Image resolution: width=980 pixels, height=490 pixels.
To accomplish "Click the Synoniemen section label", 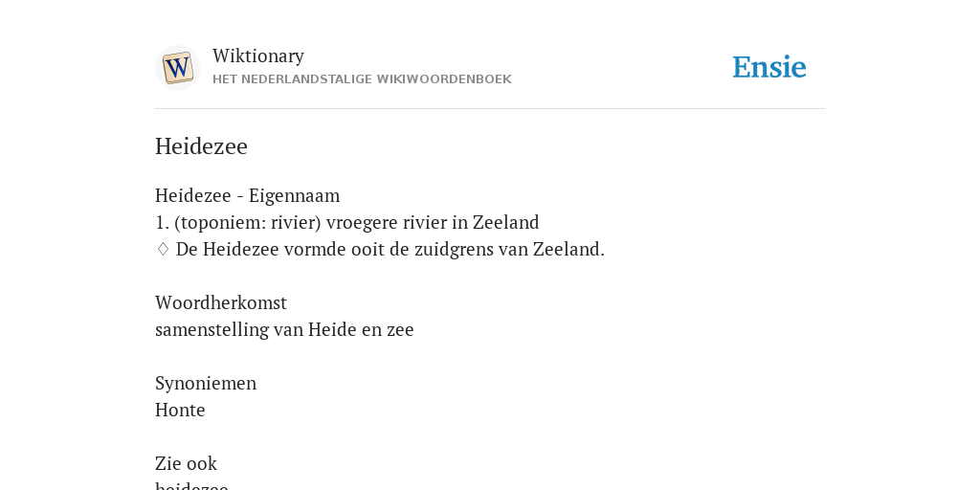I will [x=206, y=383].
